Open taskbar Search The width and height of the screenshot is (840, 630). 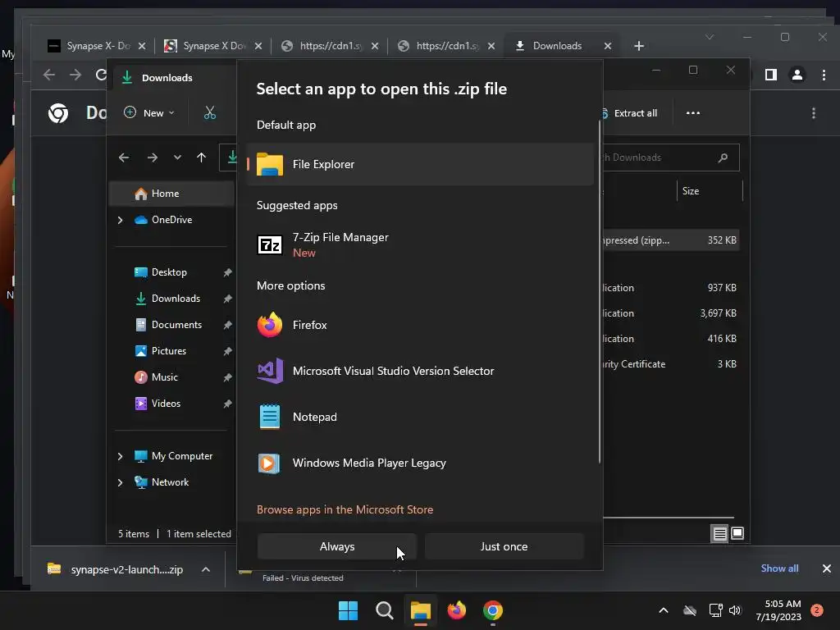coord(384,610)
